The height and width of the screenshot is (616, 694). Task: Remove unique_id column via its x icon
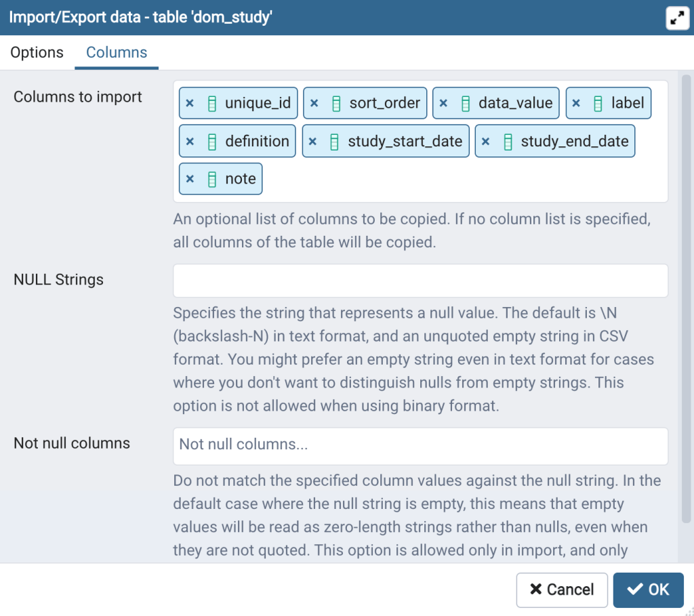190,104
